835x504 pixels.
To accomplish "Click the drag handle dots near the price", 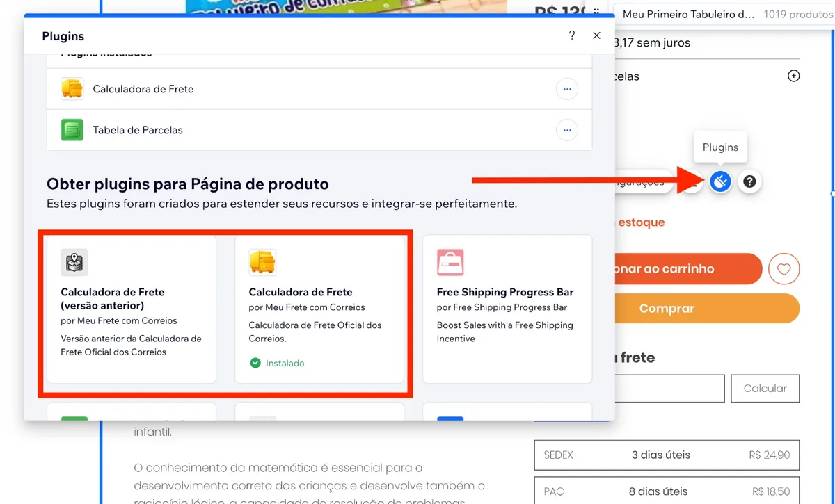I will coord(596,12).
